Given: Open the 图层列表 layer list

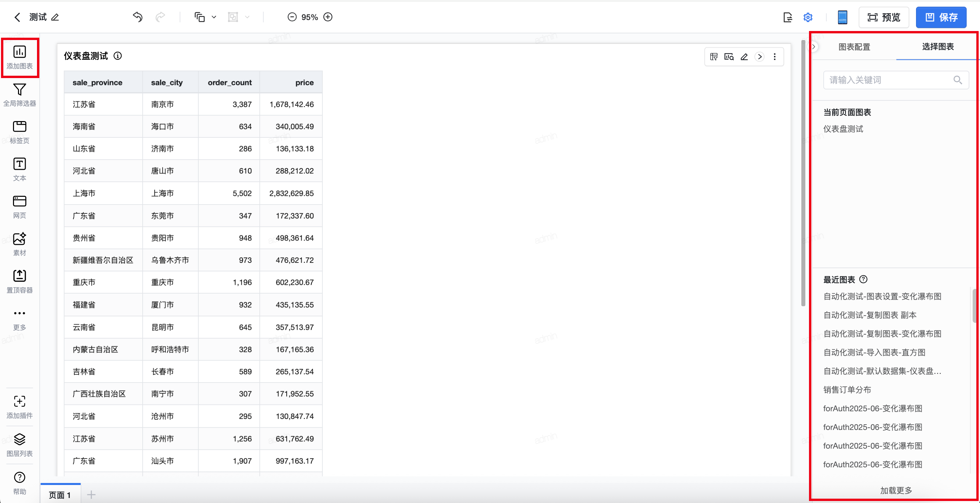Looking at the screenshot, I should click(x=20, y=445).
